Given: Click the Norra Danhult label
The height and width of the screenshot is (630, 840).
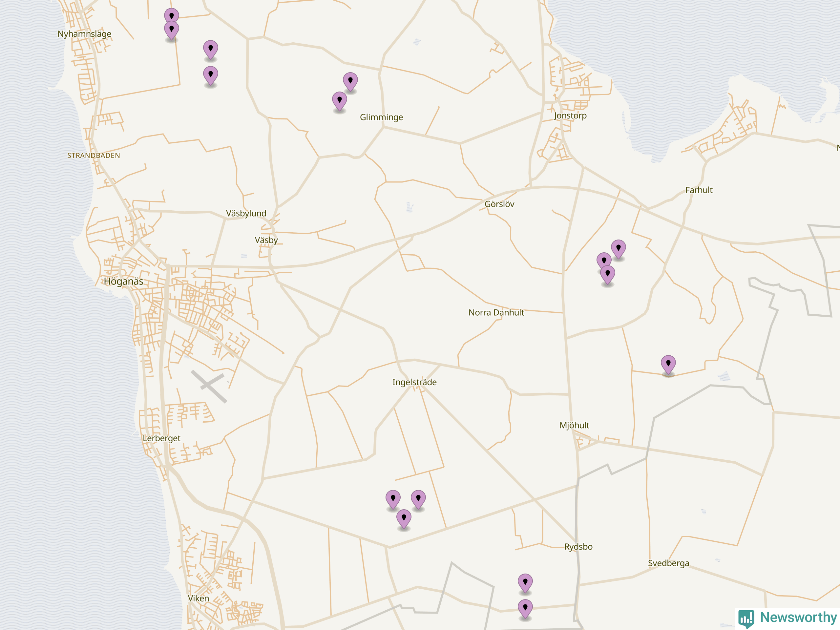Looking at the screenshot, I should click(496, 312).
